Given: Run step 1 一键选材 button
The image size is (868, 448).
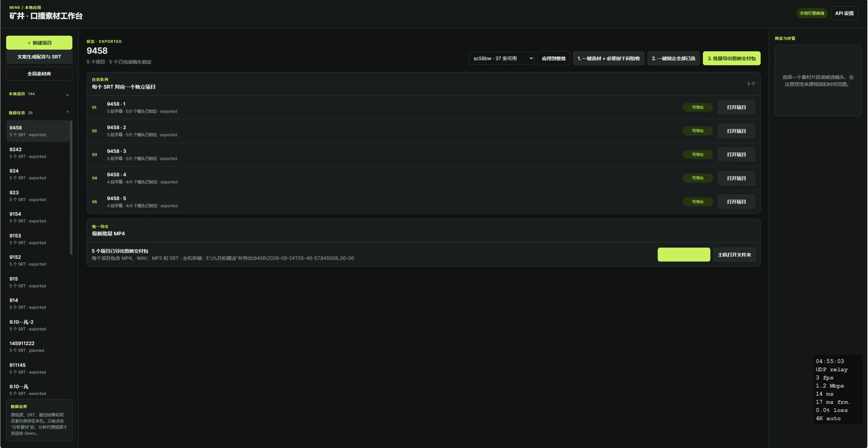Looking at the screenshot, I should coord(609,58).
